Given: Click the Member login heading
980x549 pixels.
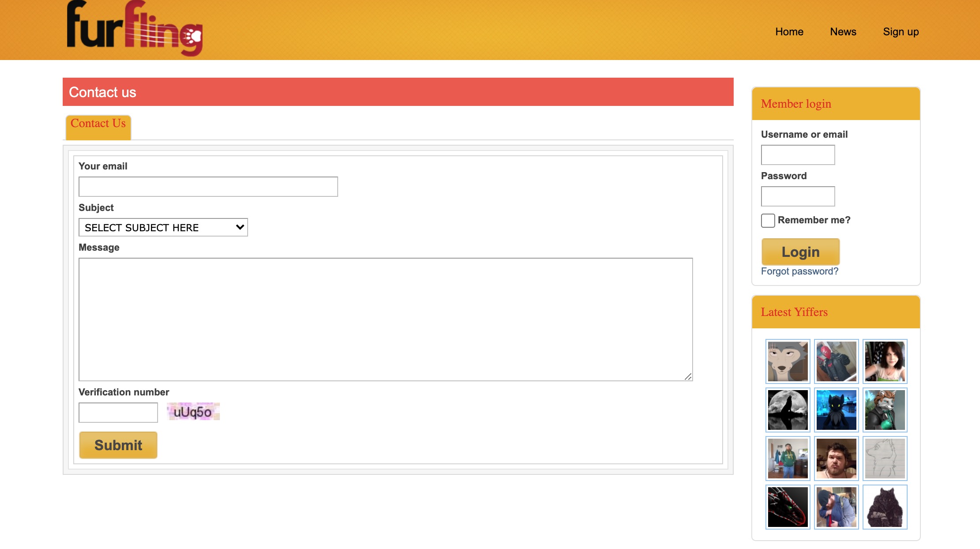Looking at the screenshot, I should 796,104.
